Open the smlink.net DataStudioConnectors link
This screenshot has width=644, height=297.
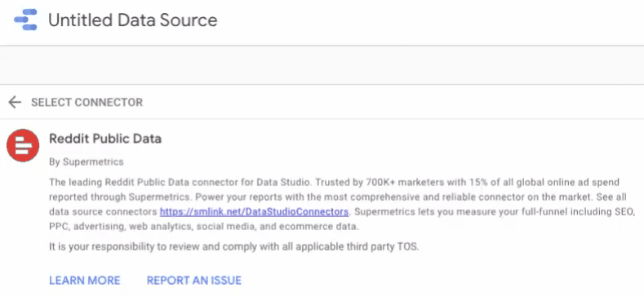(x=254, y=212)
